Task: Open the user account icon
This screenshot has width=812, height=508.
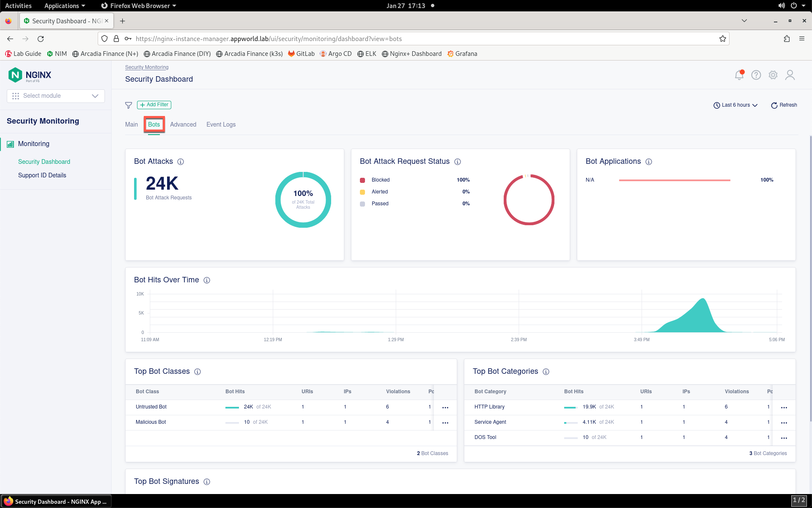Action: (790, 75)
